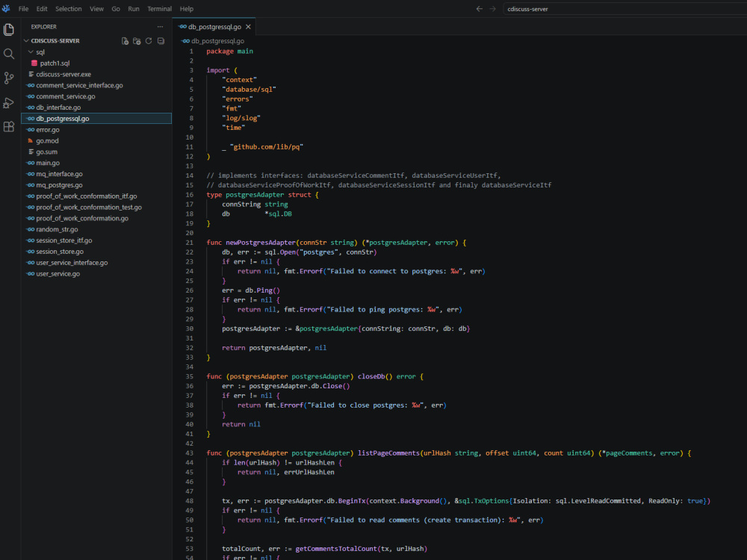Click the application logo icon in title bar
Image resolution: width=747 pixels, height=560 pixels.
(6, 8)
